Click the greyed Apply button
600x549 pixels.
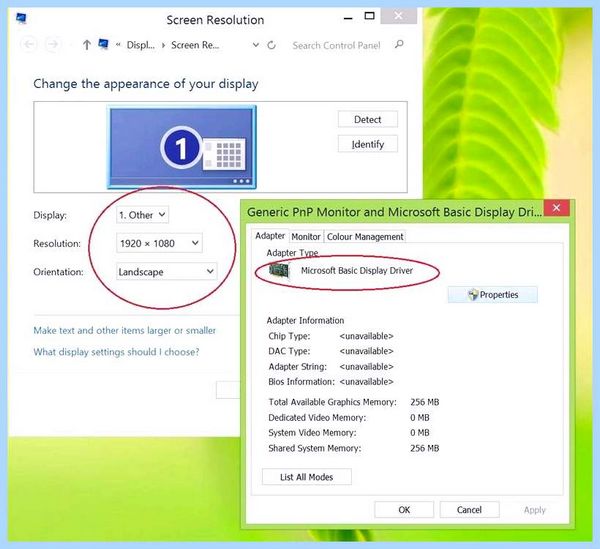(x=535, y=510)
